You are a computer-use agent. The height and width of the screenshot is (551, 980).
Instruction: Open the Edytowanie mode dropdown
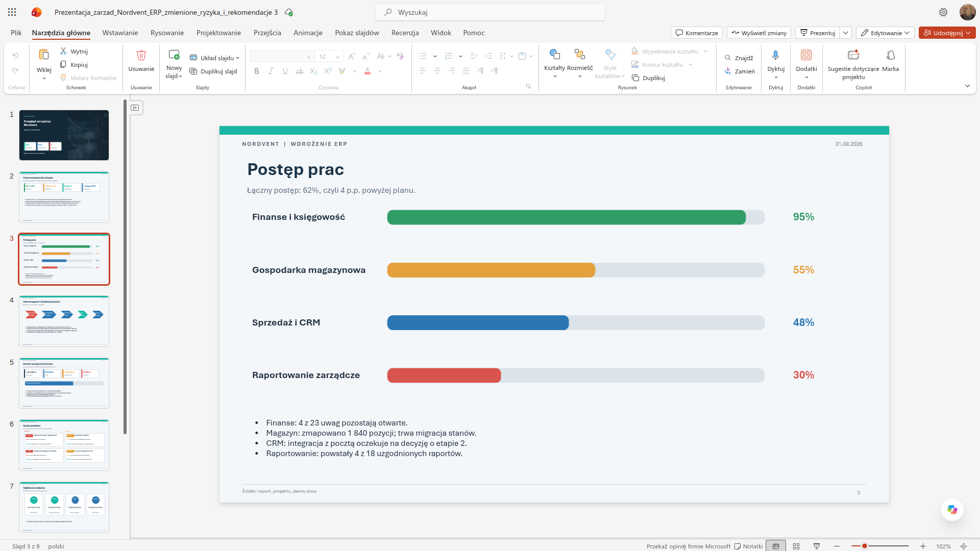(x=885, y=33)
